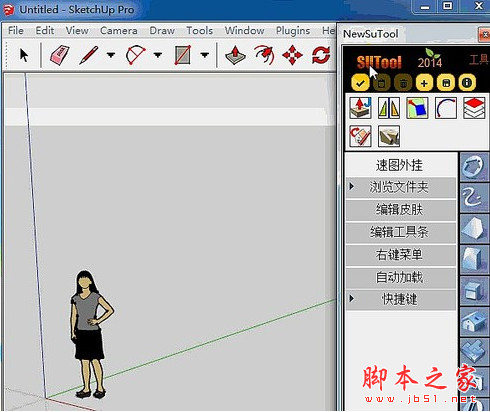Activate the Push/Pull tool
The height and width of the screenshot is (412, 490).
[x=235, y=55]
